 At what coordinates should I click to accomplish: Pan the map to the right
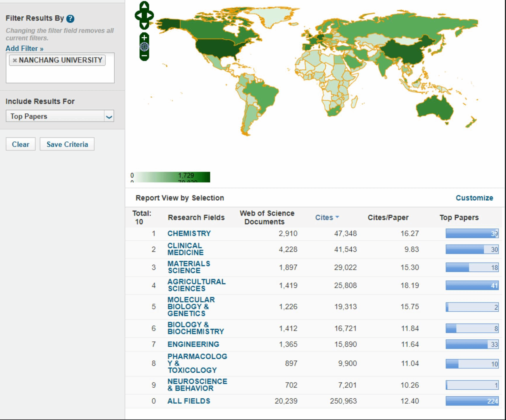[150, 15]
